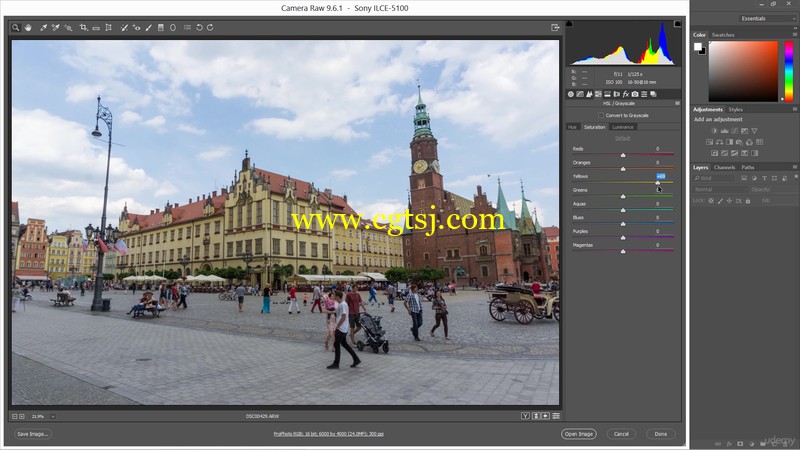Open the HSL / Grayscale panel menu
The image size is (800, 450).
click(x=677, y=104)
